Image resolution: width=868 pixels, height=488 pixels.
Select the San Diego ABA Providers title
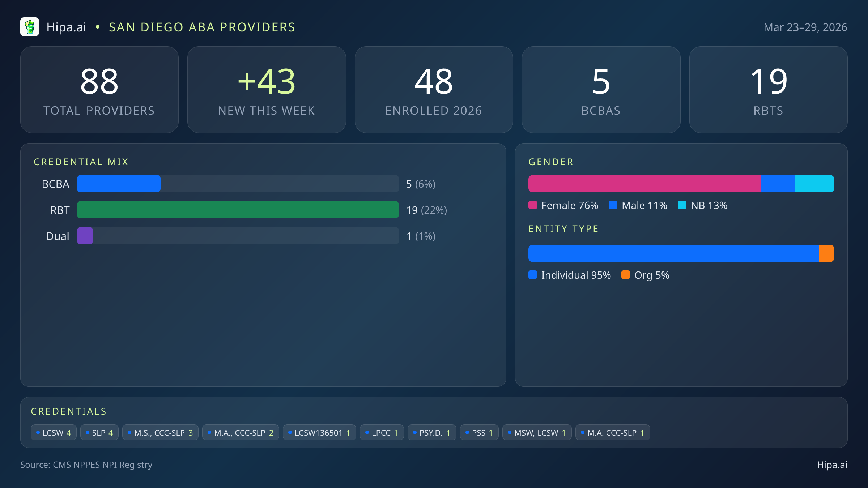202,27
